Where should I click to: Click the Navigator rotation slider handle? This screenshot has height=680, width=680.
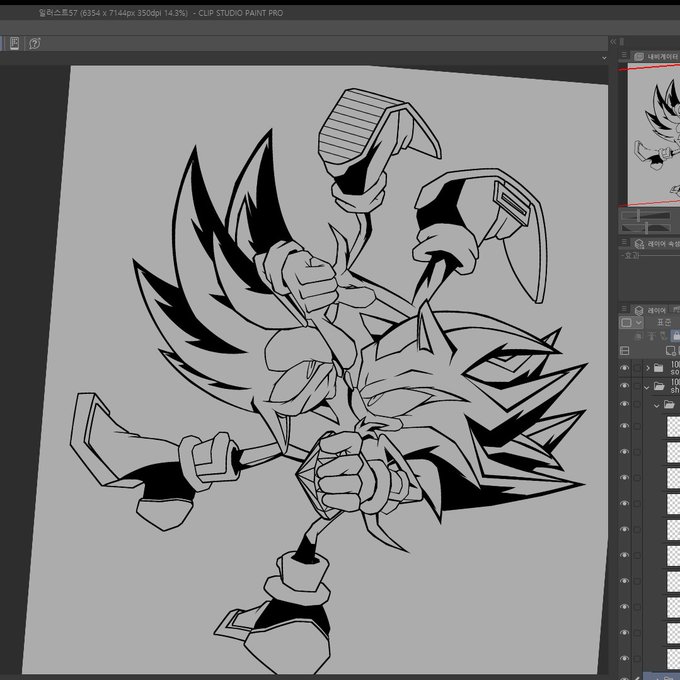click(x=646, y=227)
